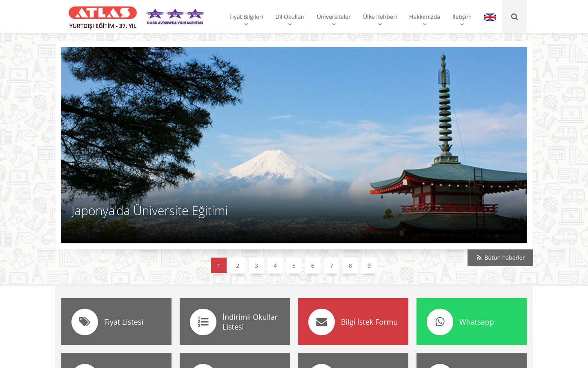Open the Dil Okulları menu

(290, 17)
